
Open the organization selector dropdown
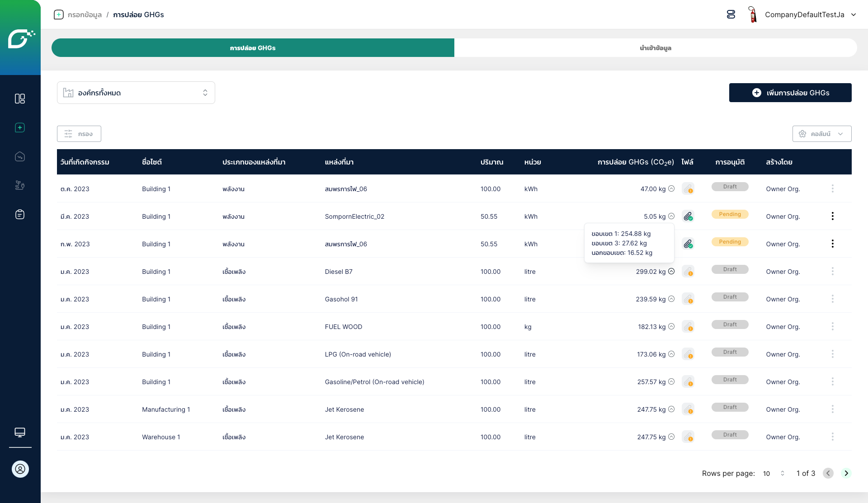pos(136,93)
